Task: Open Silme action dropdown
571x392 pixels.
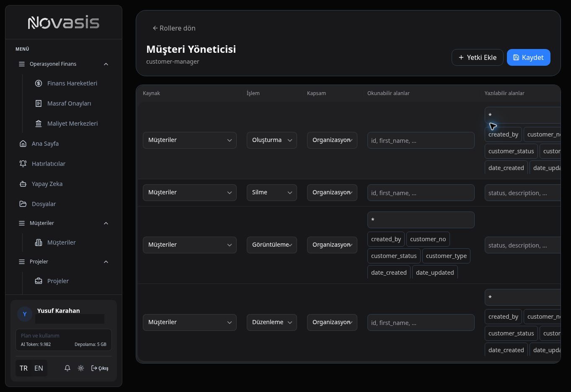Action: coord(272,193)
